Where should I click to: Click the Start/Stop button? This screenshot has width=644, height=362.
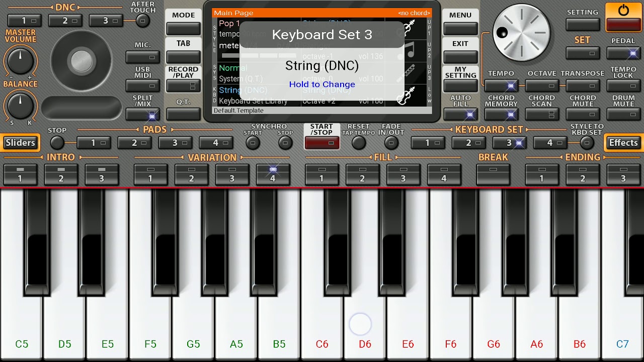coord(321,143)
